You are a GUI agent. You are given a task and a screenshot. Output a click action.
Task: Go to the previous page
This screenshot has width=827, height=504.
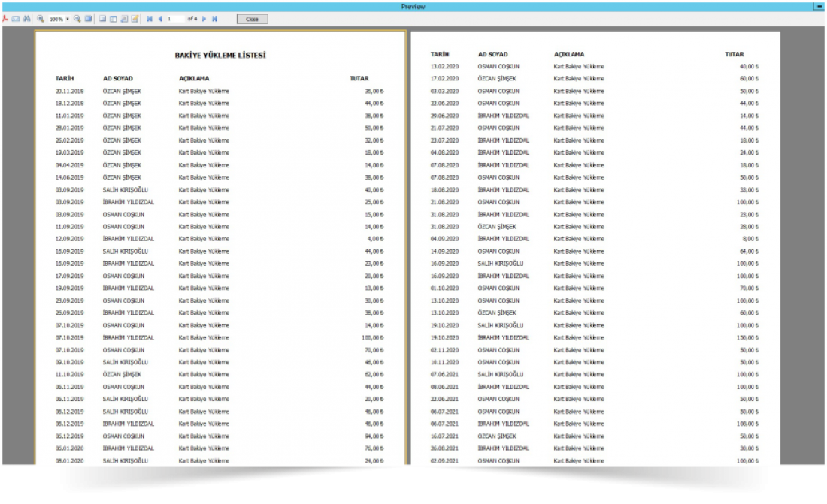[x=159, y=18]
